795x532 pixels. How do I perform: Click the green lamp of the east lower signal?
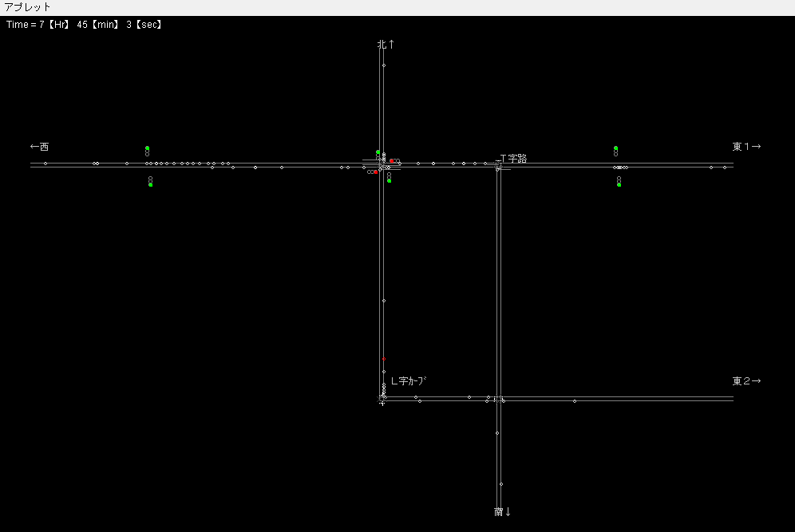[x=619, y=184]
